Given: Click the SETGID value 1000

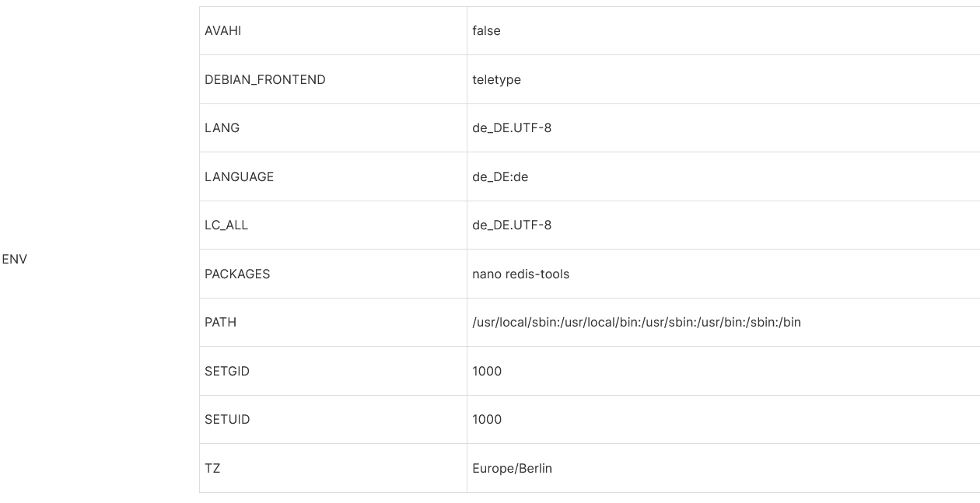Looking at the screenshot, I should click(x=487, y=371).
